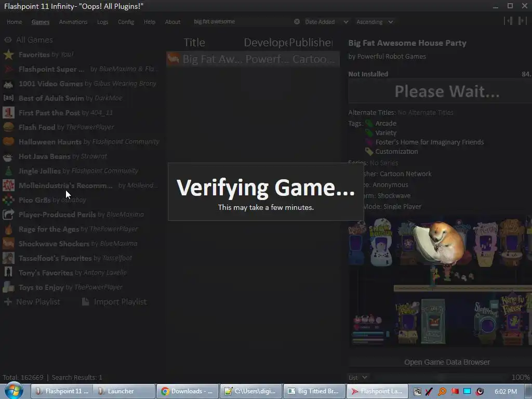This screenshot has height=399, width=532.
Task: Click the Please Wait button
Action: pyautogui.click(x=440, y=91)
